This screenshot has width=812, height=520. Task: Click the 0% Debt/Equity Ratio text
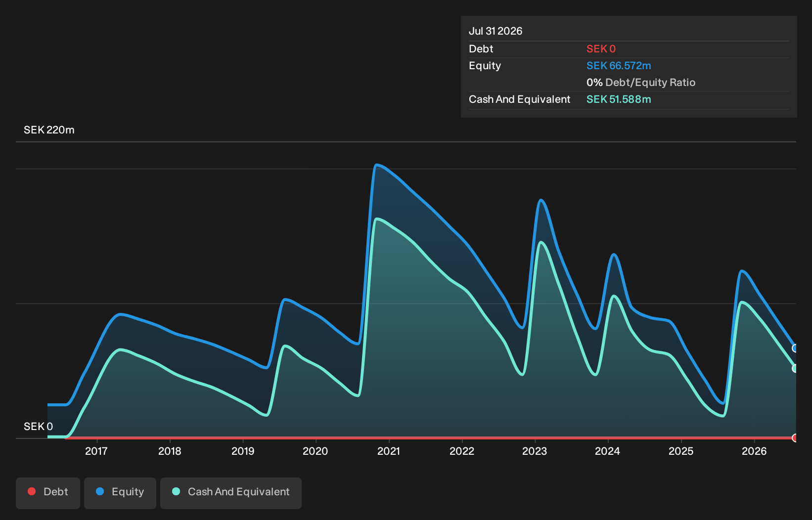tap(641, 83)
